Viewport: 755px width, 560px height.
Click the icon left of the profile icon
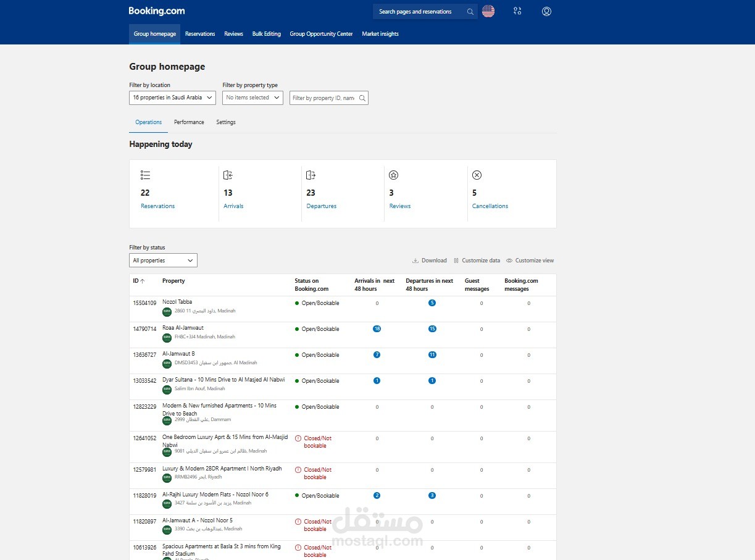click(x=517, y=11)
